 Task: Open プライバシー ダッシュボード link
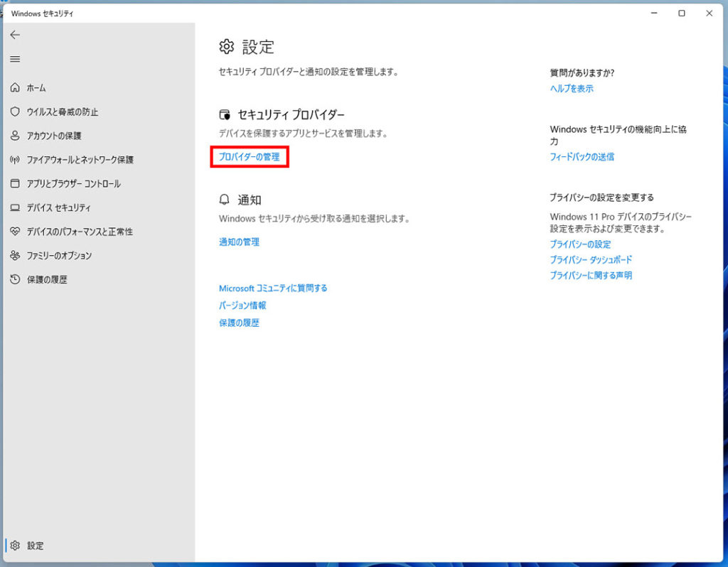coord(591,260)
